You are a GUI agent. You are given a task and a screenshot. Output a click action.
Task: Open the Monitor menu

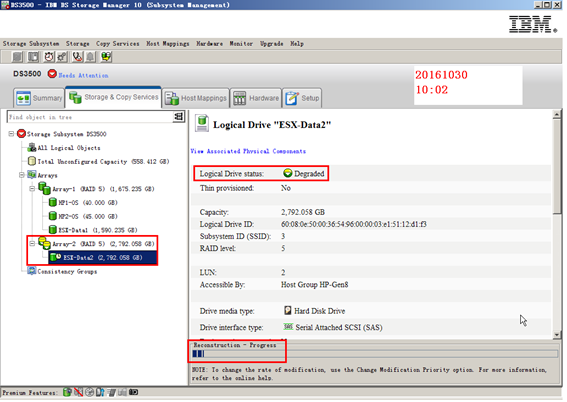coord(241,44)
